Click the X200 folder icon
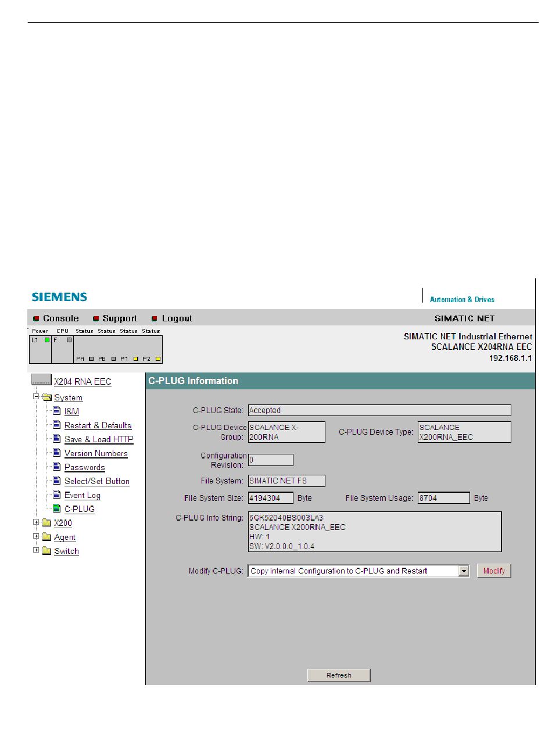Viewport: 552px width, 756px height. 46,523
